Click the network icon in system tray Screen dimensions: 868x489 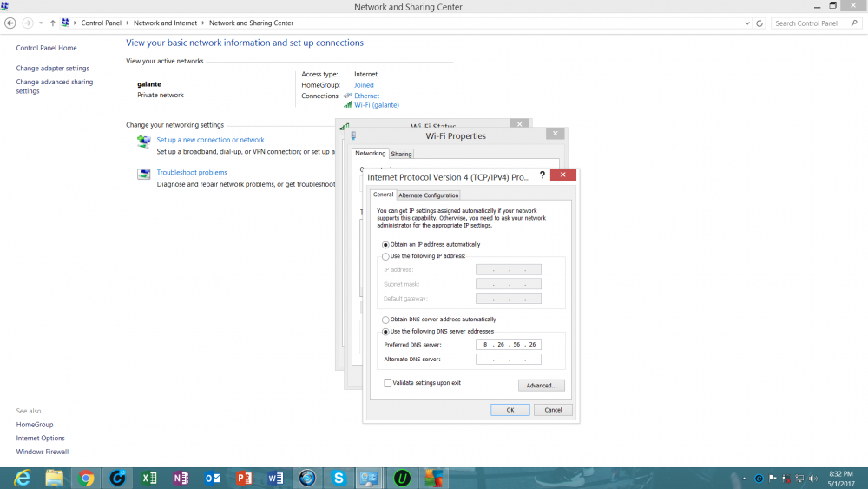(799, 479)
